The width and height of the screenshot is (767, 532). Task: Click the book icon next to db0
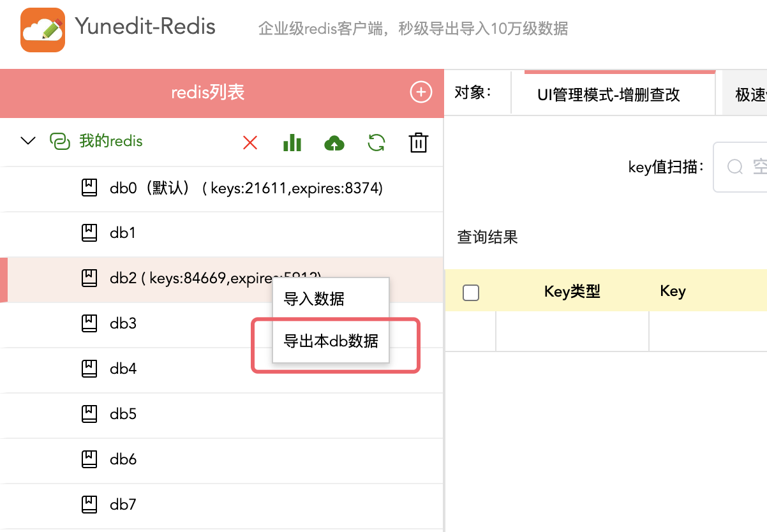(89, 188)
